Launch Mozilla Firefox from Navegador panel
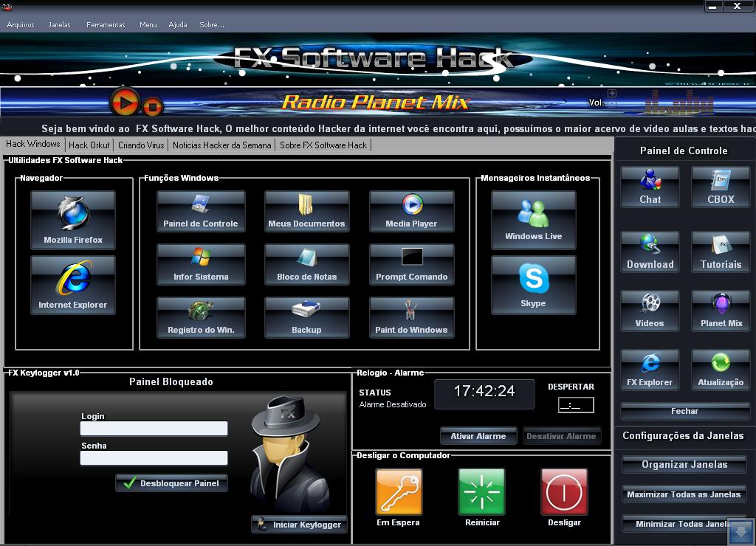The height and width of the screenshot is (546, 756). [x=72, y=219]
